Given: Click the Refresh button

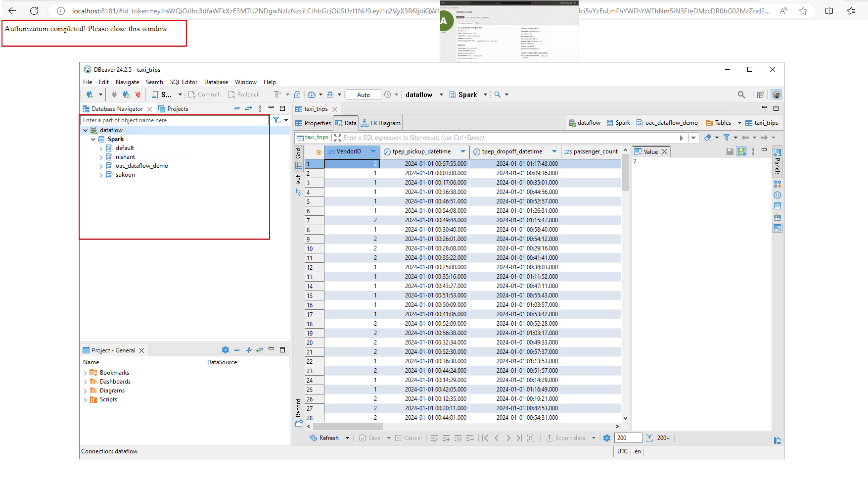Looking at the screenshot, I should [x=324, y=438].
